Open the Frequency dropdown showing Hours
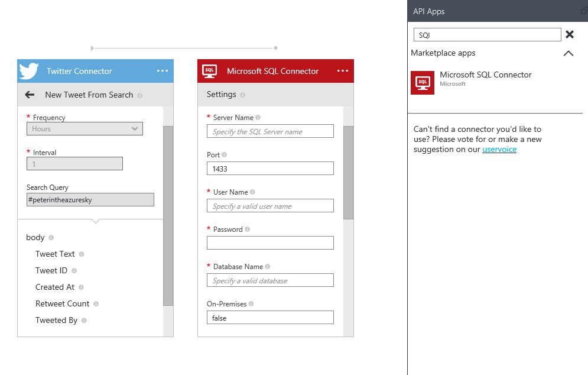588x375 pixels. pyautogui.click(x=85, y=129)
